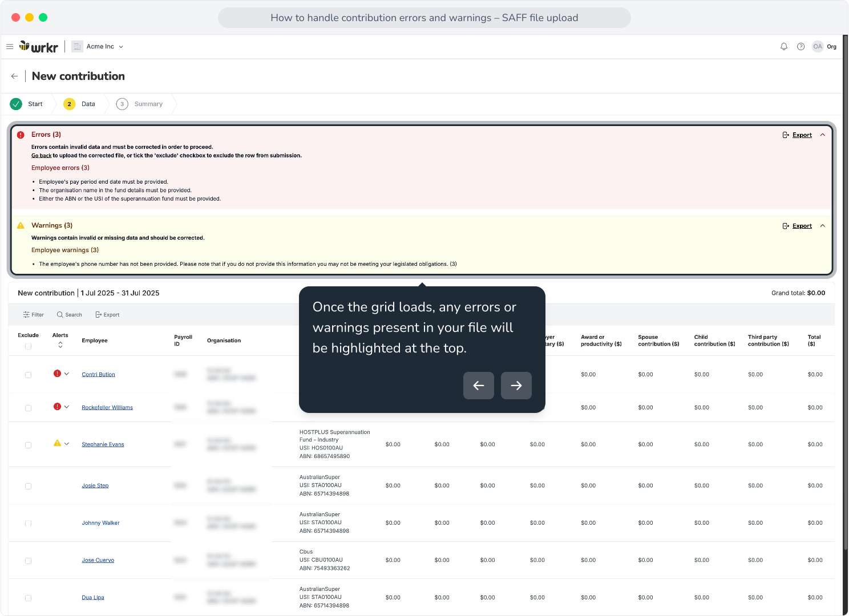Return to the previous tour step arrow
Screen dimensions: 849x616
coord(479,386)
